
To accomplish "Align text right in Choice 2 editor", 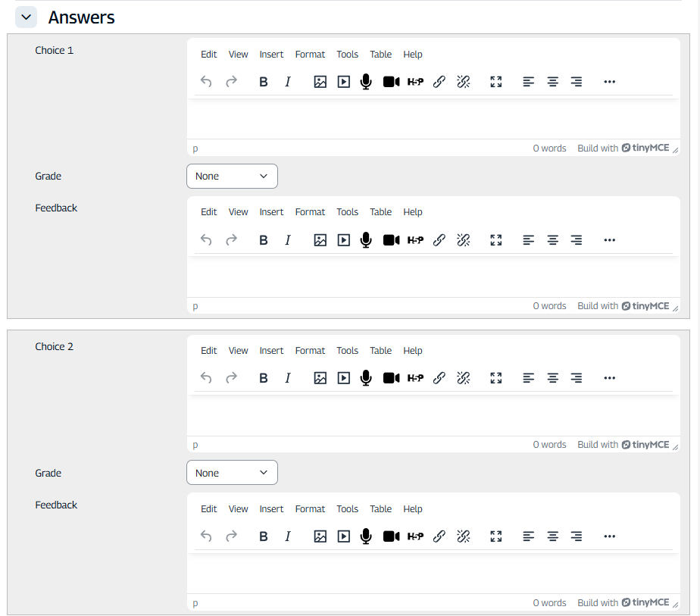I will pos(577,378).
